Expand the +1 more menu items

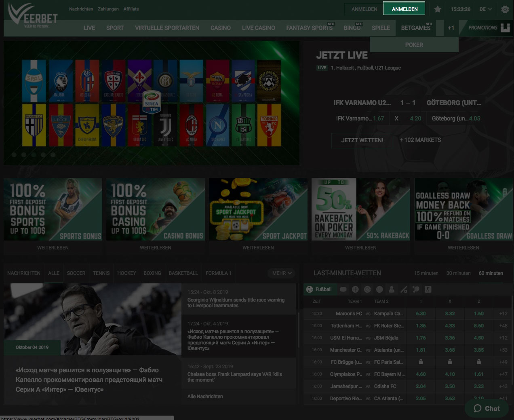coord(451,28)
